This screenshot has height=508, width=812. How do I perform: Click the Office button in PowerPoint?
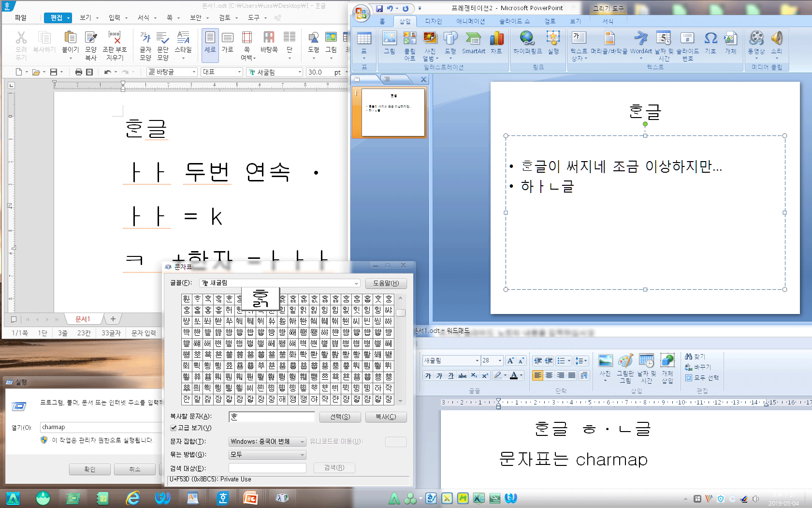tap(361, 13)
